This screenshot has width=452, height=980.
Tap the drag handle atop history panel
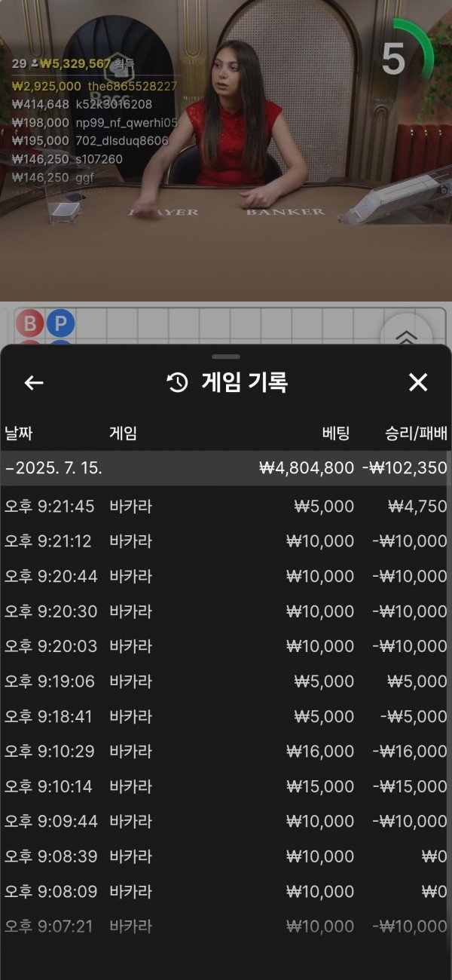tap(226, 357)
